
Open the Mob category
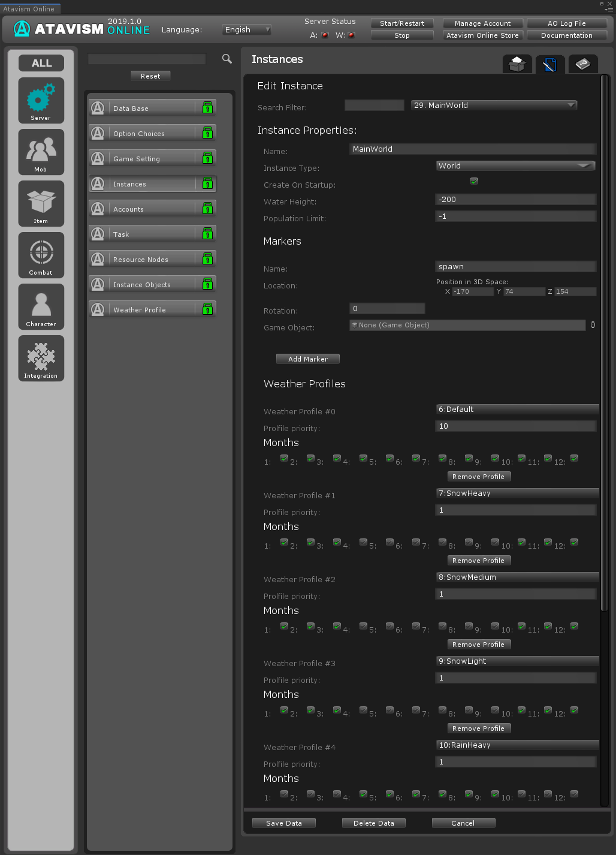click(x=41, y=152)
